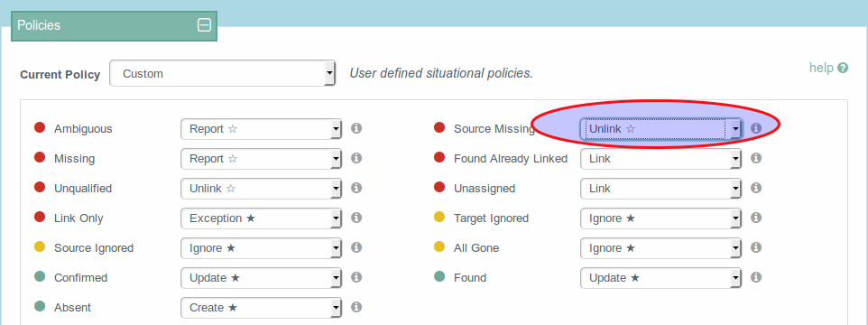This screenshot has height=325, width=868.
Task: Click the yellow dot beside Source Ignored
Action: [40, 247]
